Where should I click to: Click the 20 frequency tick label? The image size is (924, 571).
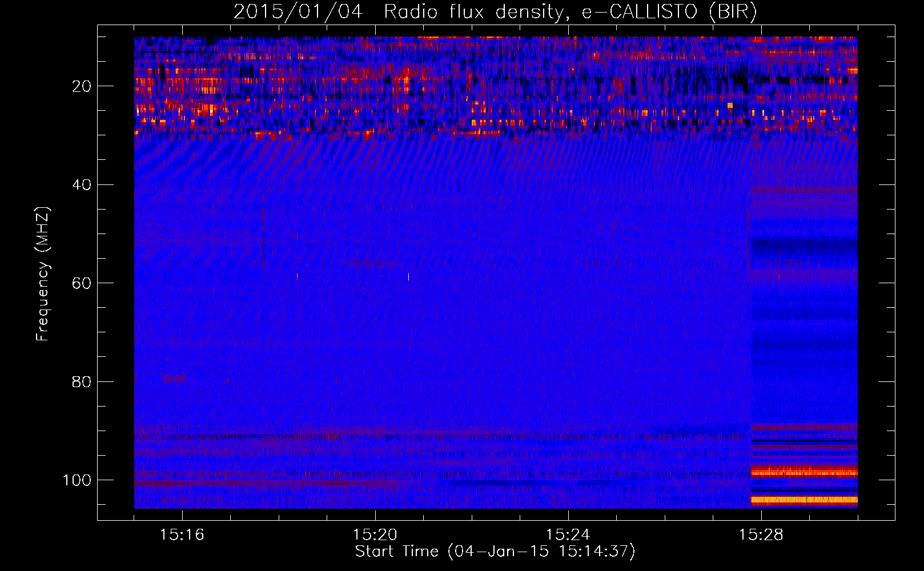click(82, 86)
